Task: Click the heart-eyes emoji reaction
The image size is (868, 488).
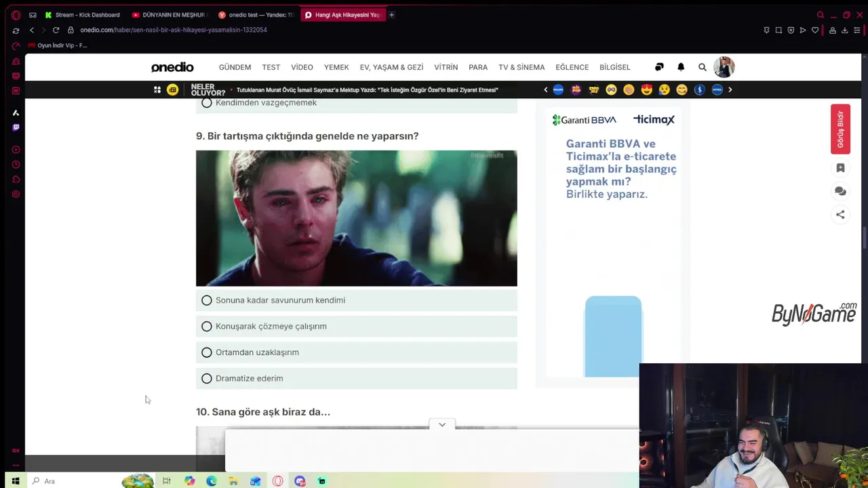Action: pyautogui.click(x=646, y=89)
